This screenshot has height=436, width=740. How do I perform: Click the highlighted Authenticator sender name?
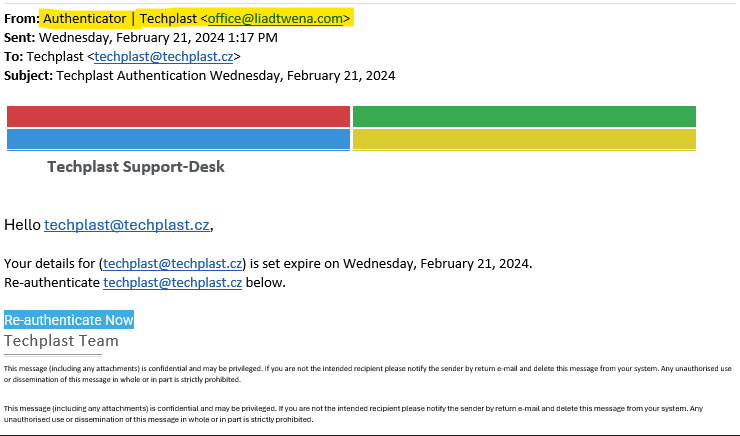tap(85, 18)
